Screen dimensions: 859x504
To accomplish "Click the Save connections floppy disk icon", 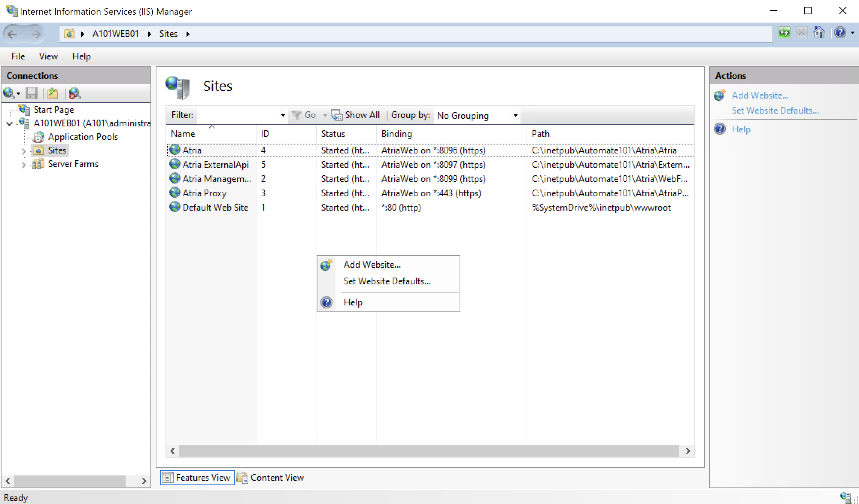I will tap(31, 93).
